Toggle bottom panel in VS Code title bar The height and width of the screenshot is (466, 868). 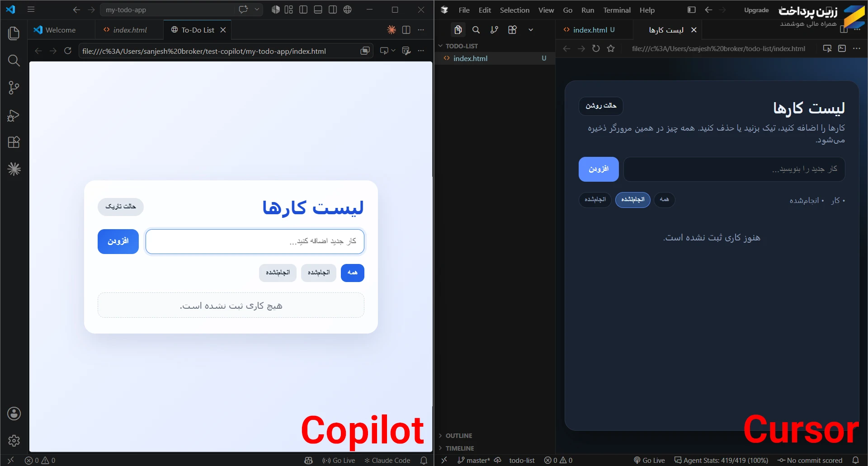[318, 9]
